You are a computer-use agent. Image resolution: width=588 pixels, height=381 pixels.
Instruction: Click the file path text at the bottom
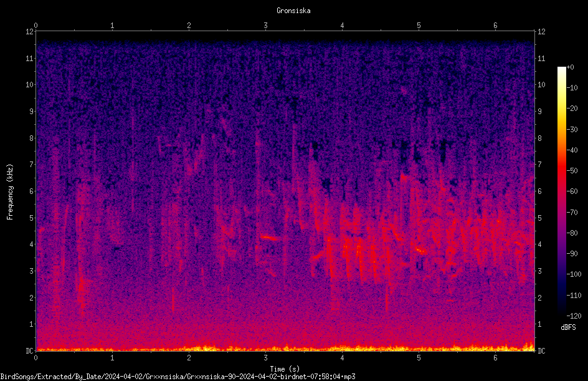pos(178,377)
